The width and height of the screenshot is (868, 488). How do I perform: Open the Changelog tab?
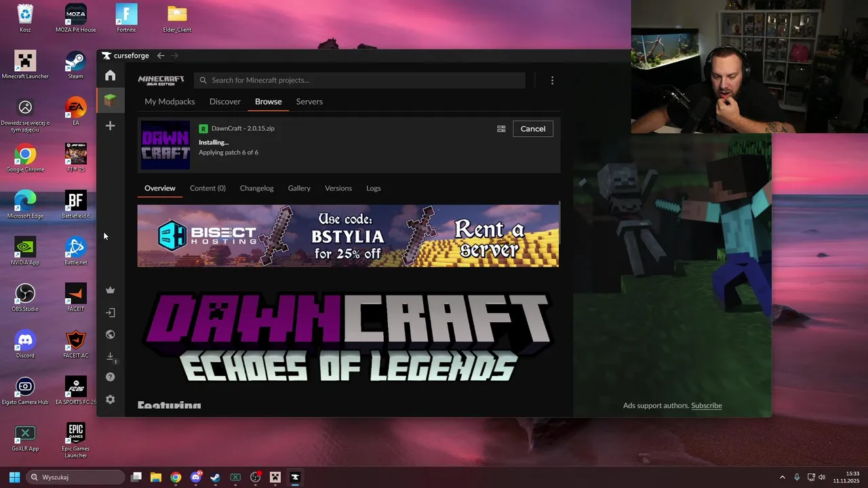pos(257,188)
